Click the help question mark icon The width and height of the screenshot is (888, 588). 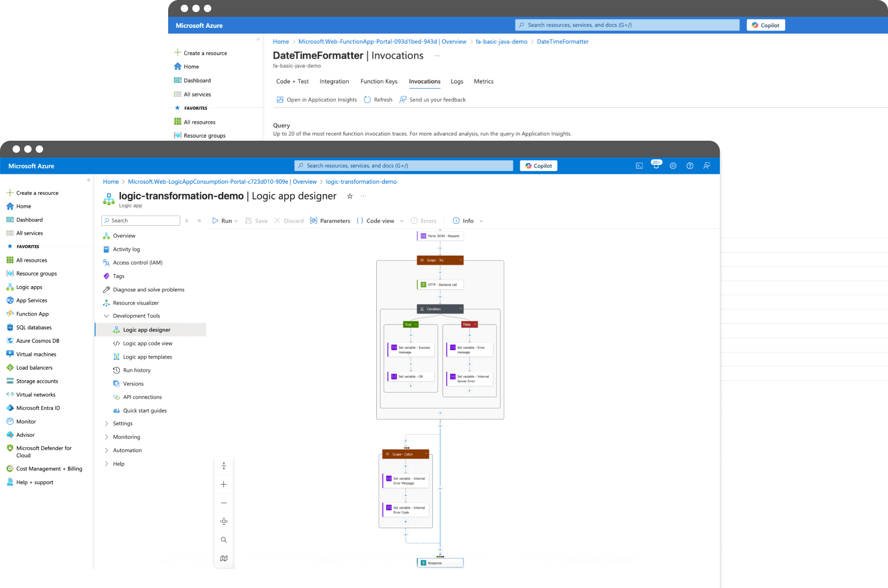[690, 166]
